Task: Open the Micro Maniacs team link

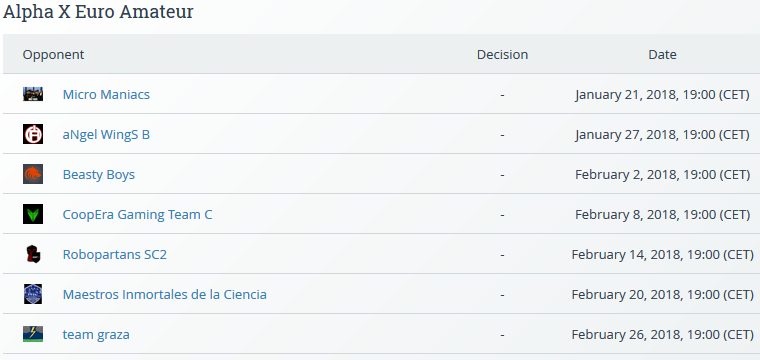Action: [106, 94]
